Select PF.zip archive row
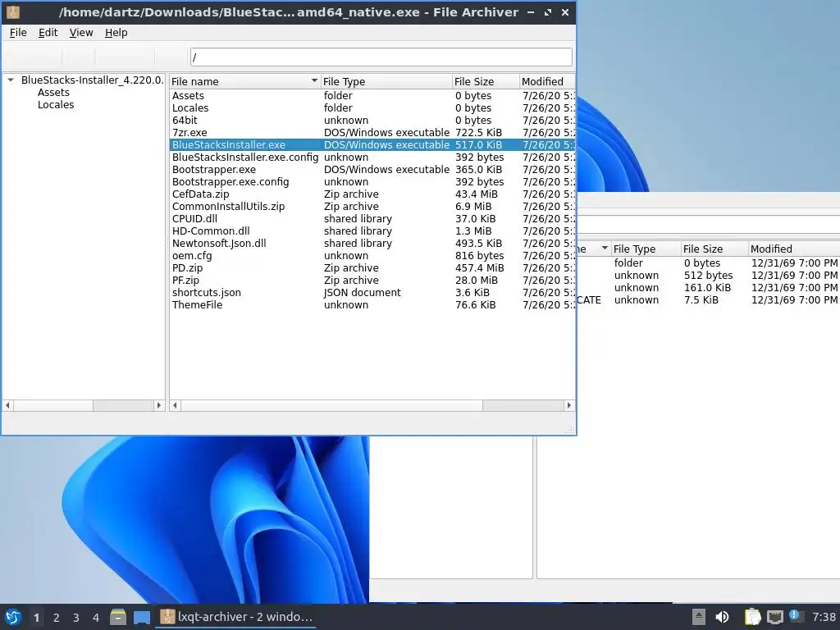 [x=372, y=281]
